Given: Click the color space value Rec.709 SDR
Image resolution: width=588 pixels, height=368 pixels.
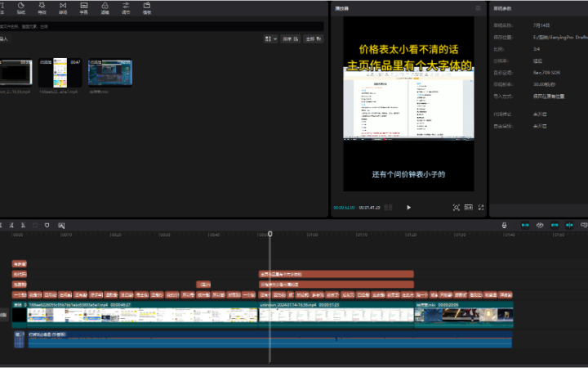Looking at the screenshot, I should click(546, 73).
